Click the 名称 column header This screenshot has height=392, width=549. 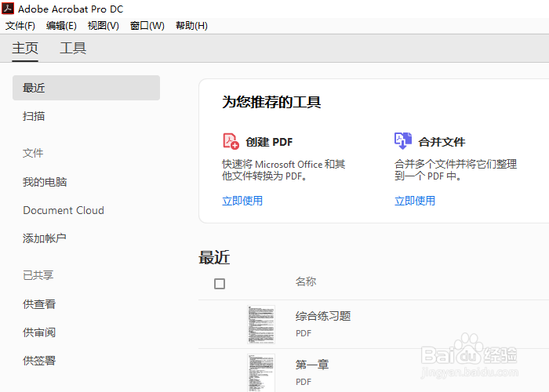pyautogui.click(x=306, y=281)
